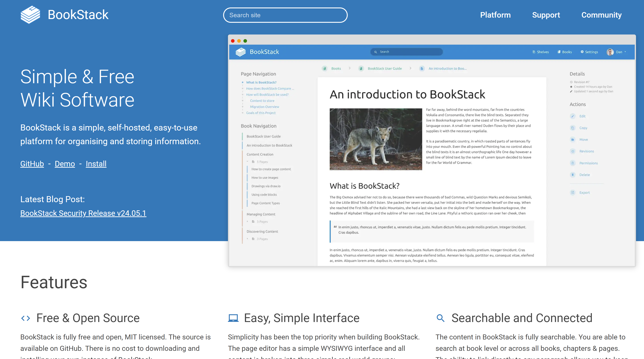The image size is (644, 359).
Task: Select 'How to create page content' page
Action: click(x=271, y=169)
